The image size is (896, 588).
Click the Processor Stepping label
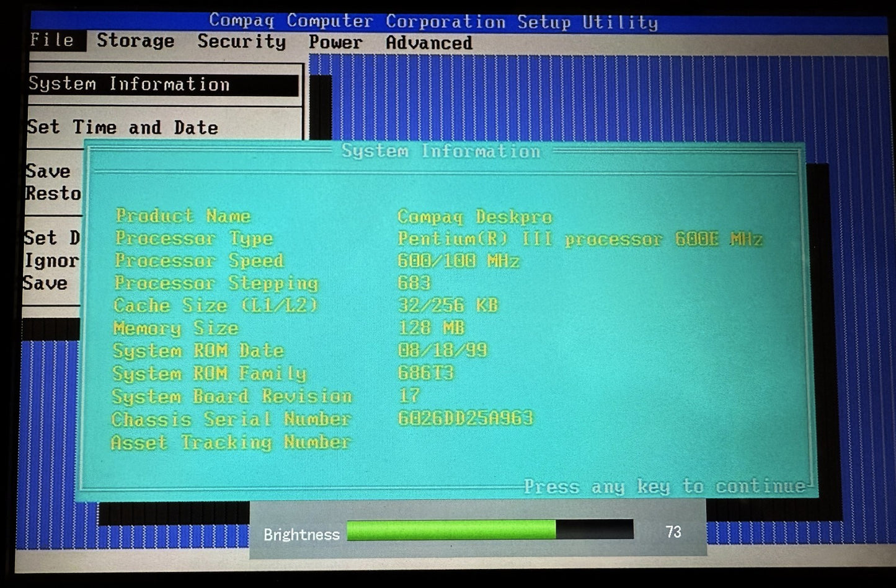(216, 283)
